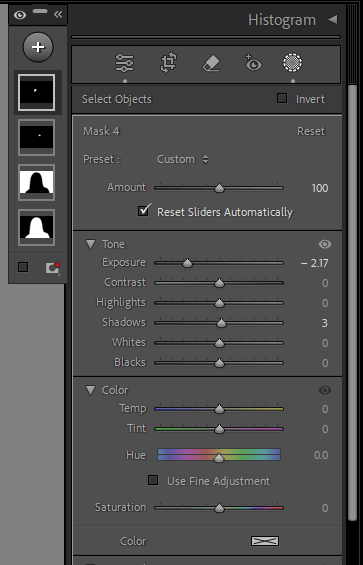
Task: Collapse the Histogram panel arrow
Action: pyautogui.click(x=333, y=19)
